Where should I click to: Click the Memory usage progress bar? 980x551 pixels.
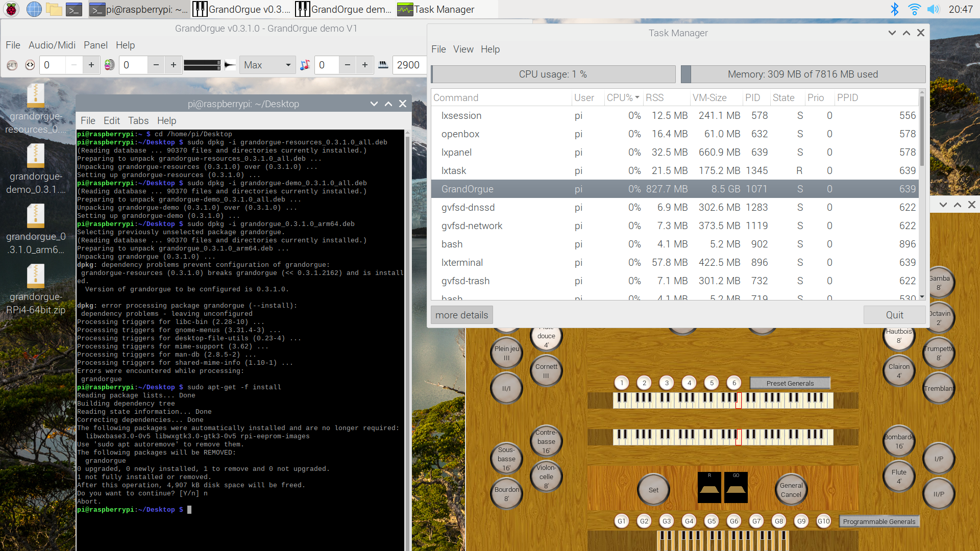(803, 74)
